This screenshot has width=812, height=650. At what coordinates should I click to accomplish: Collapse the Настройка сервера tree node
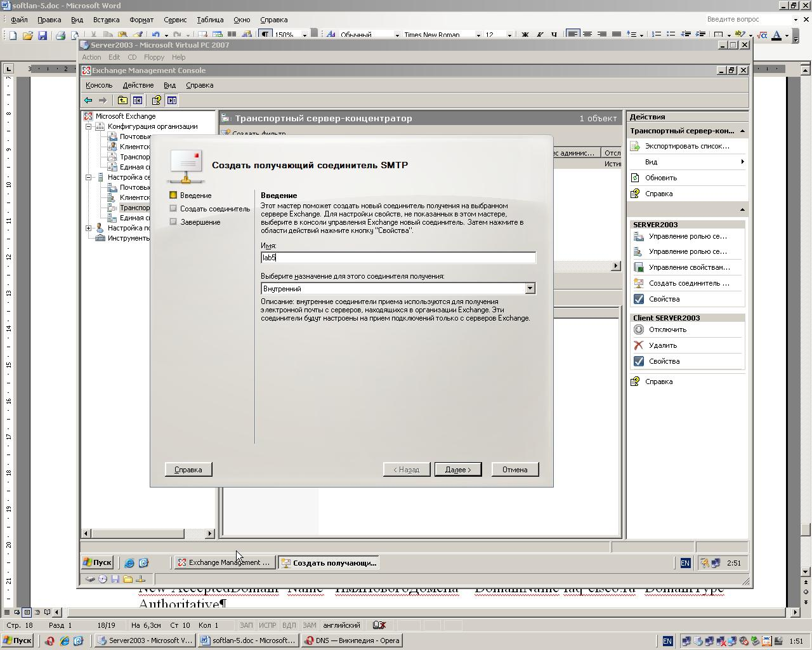tap(89, 177)
